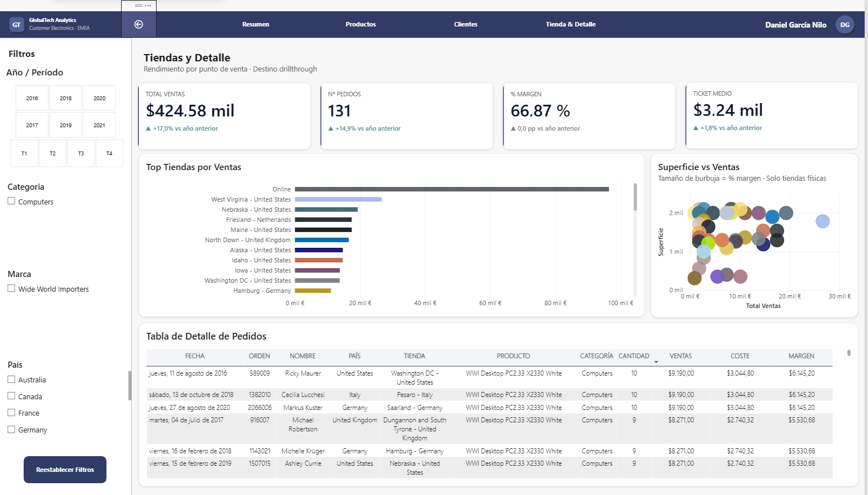
Task: Click the far-right light blue bubble
Action: 822,221
